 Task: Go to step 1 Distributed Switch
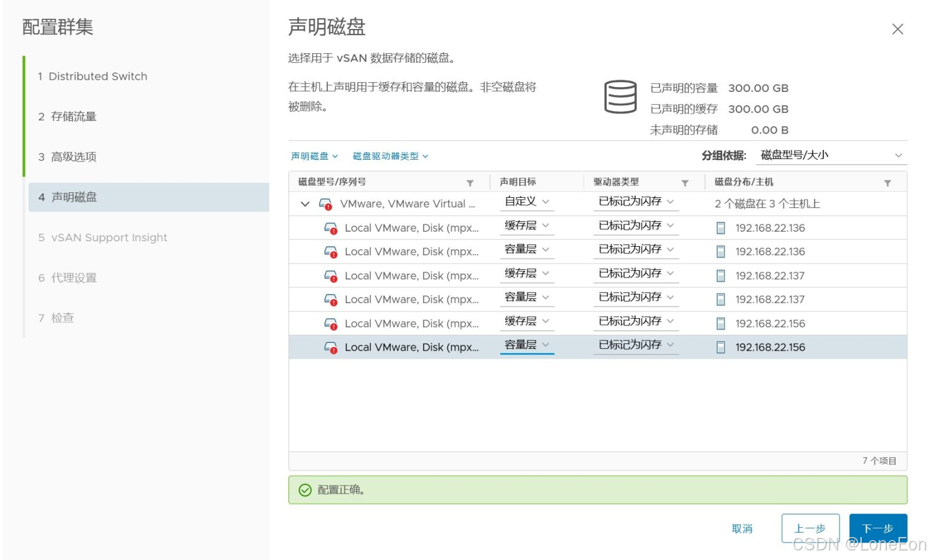click(93, 76)
